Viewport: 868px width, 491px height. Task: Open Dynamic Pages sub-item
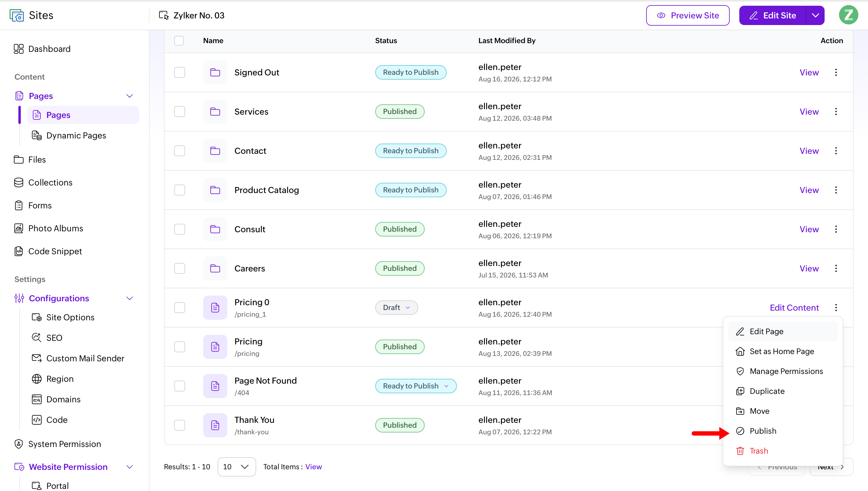[69, 135]
